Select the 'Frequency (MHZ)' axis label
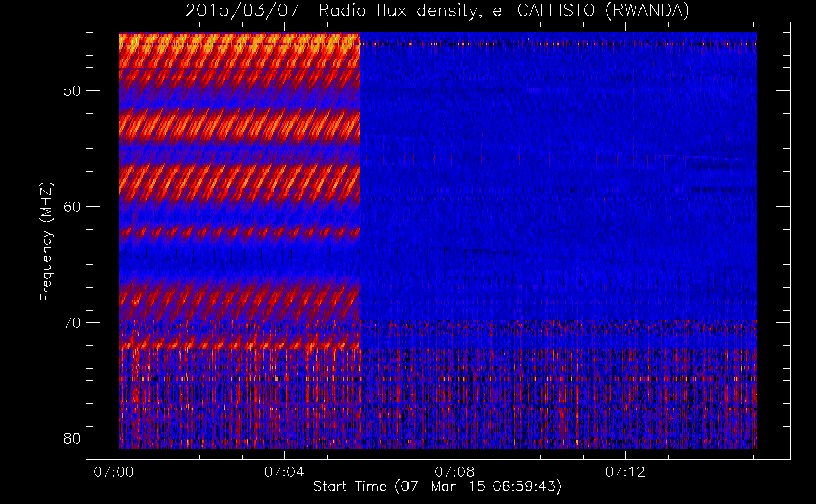816x504 pixels. 46,242
